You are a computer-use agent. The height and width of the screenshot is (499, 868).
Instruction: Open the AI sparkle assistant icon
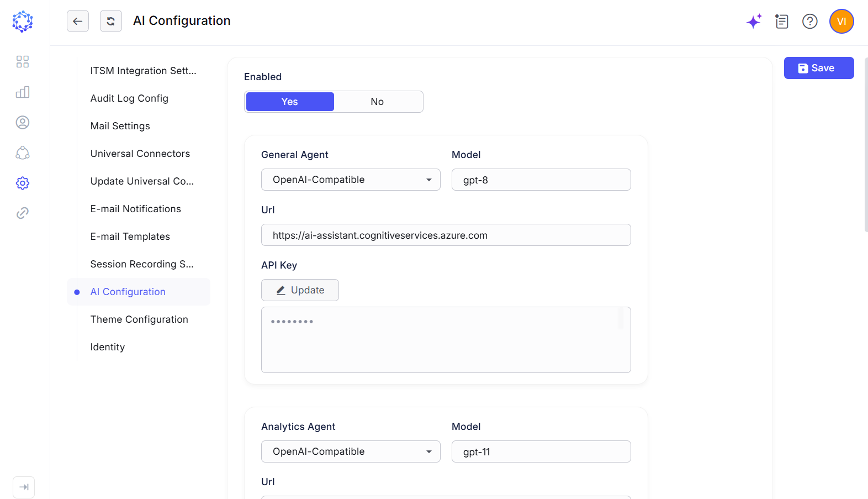(754, 21)
